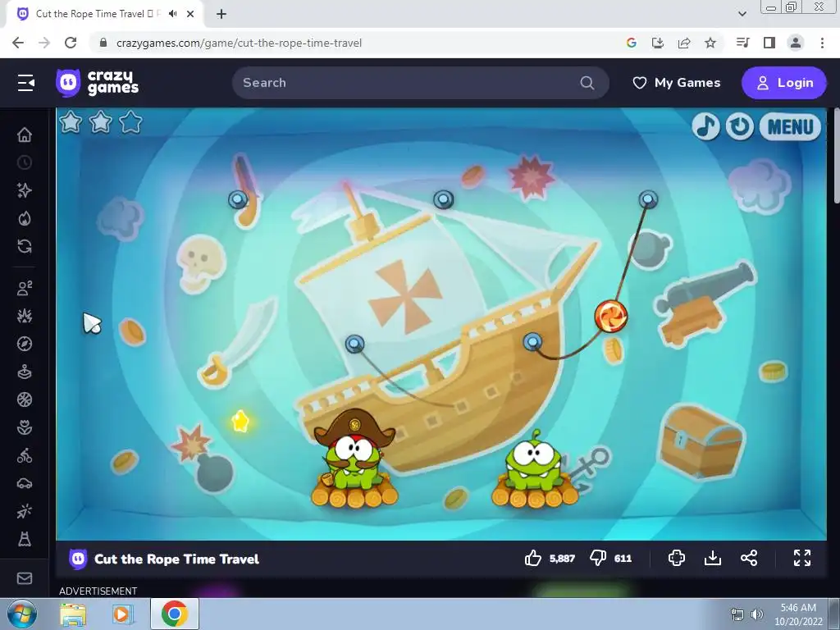The width and height of the screenshot is (840, 630).
Task: Open the Home icon in the sidebar
Action: (25, 135)
